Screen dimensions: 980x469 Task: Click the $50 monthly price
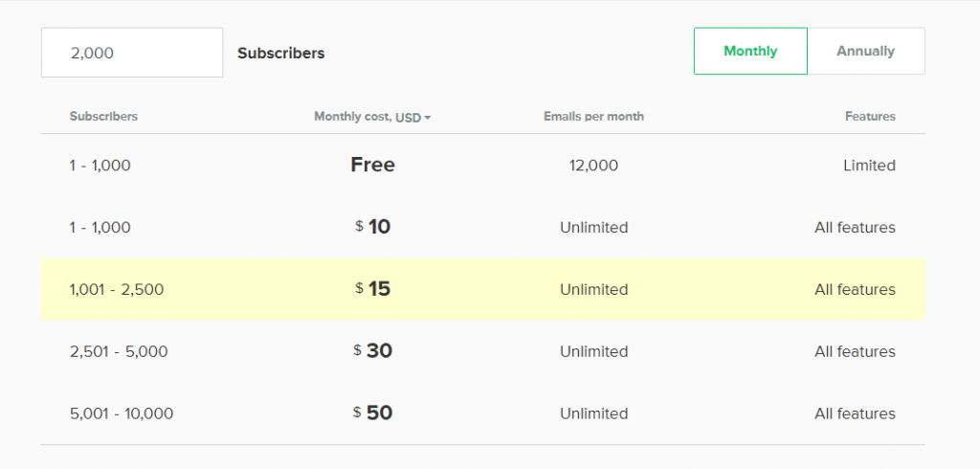pyautogui.click(x=372, y=413)
